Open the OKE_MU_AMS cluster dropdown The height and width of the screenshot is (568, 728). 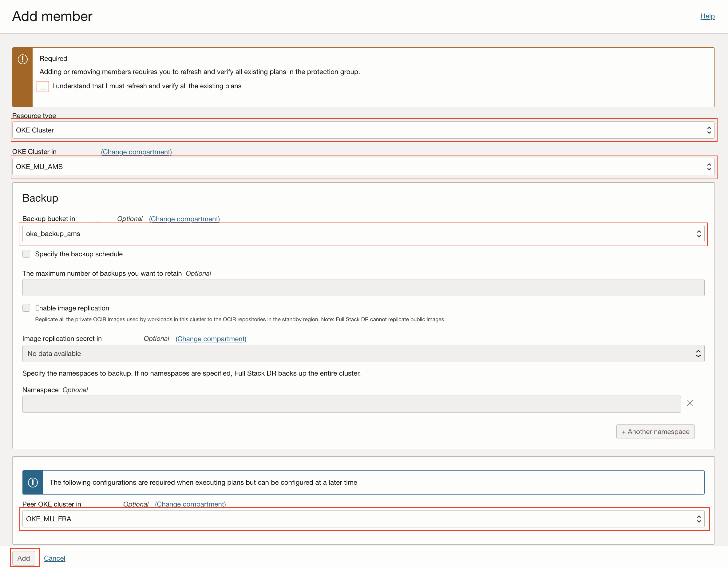[x=360, y=167]
